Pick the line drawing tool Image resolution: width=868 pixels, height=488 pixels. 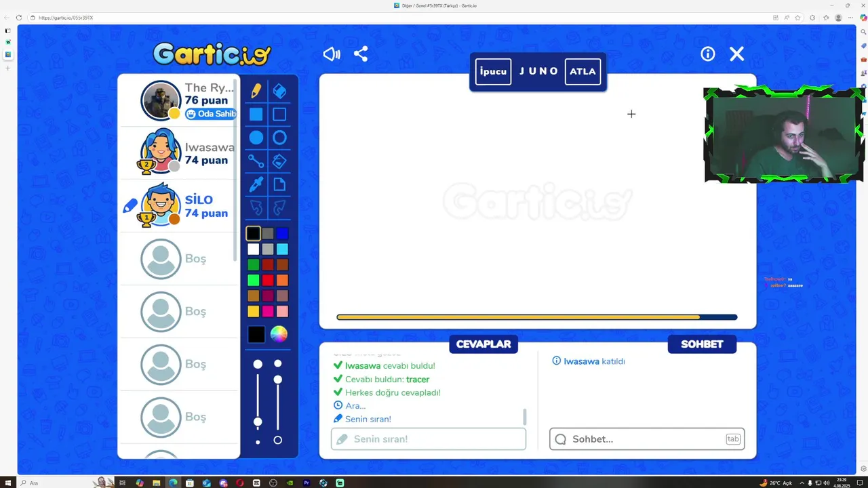coord(256,161)
